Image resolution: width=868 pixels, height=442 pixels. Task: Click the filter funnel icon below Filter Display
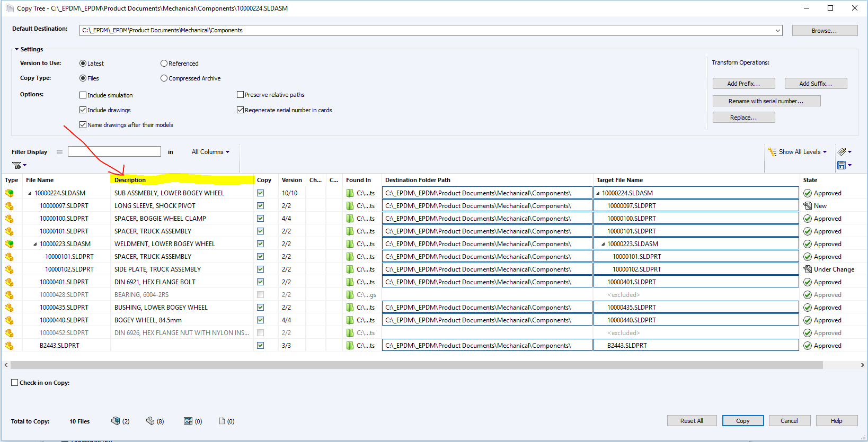pos(16,166)
